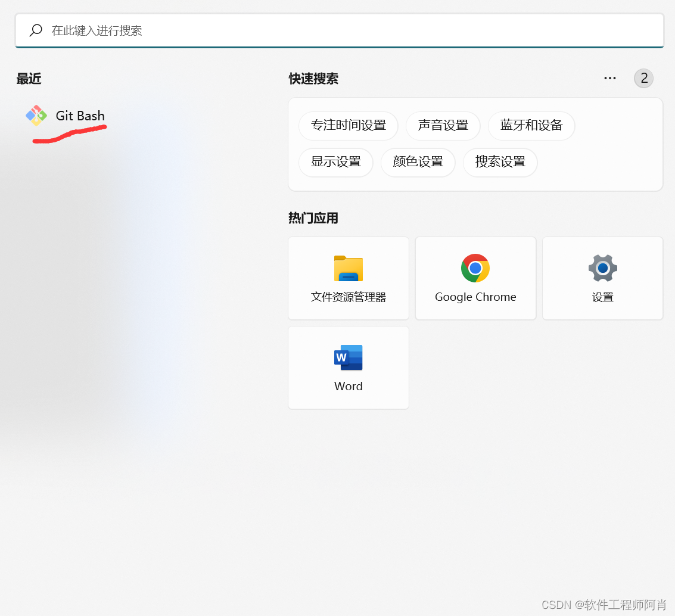The image size is (675, 616).
Task: Select 搜索设置 from quick searches
Action: point(500,162)
